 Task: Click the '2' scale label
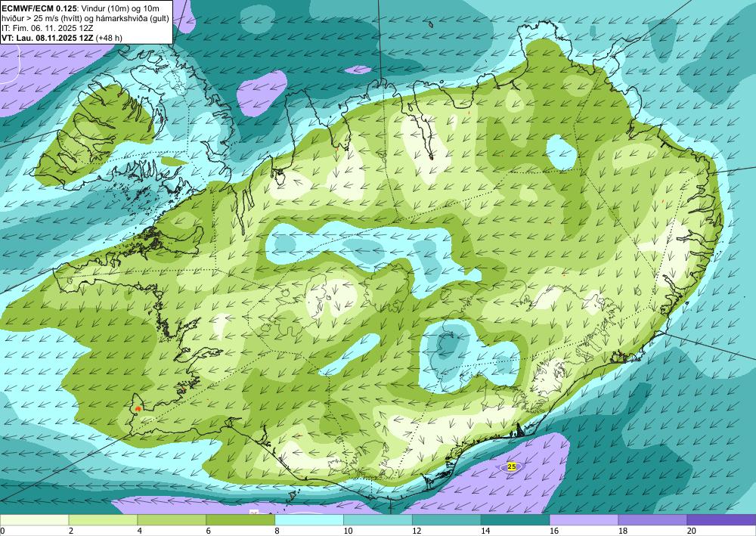click(x=71, y=531)
